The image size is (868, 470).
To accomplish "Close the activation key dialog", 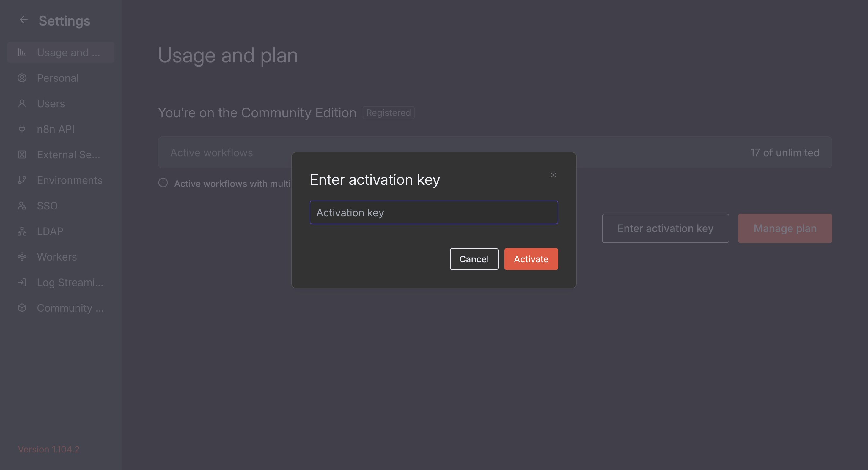I will (x=553, y=175).
